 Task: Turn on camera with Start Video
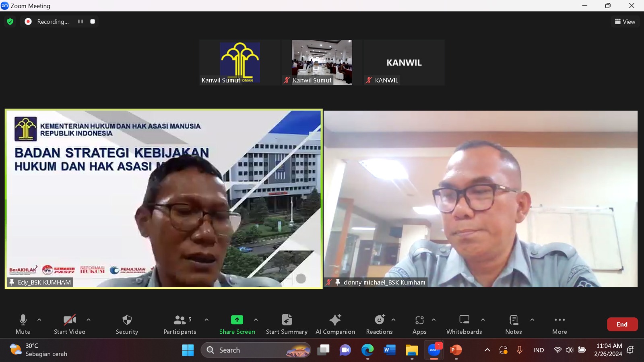[70, 324]
